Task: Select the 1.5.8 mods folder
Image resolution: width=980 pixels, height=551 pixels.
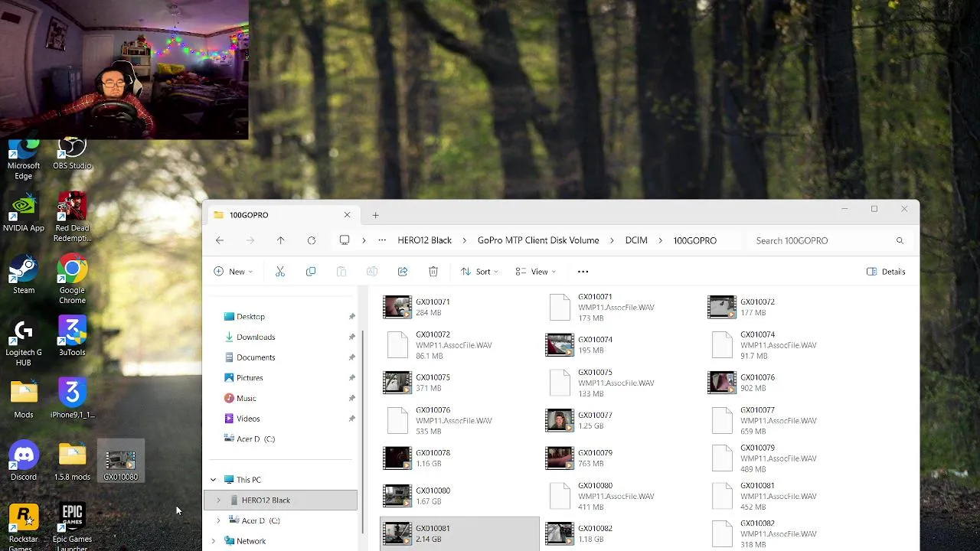Action: coord(72,461)
